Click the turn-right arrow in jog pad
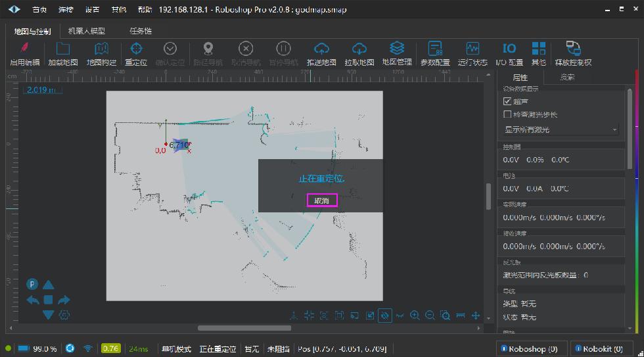Viewport: 644px width, 357px height. [64, 300]
